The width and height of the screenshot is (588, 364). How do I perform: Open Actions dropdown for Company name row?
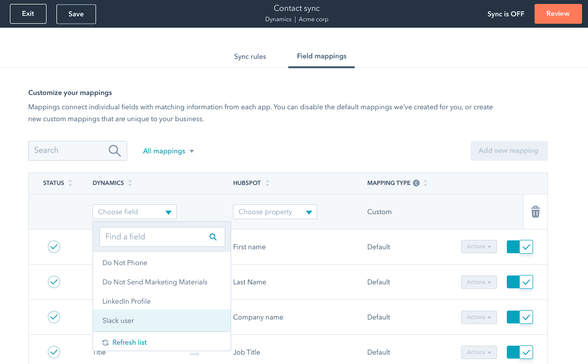click(479, 317)
